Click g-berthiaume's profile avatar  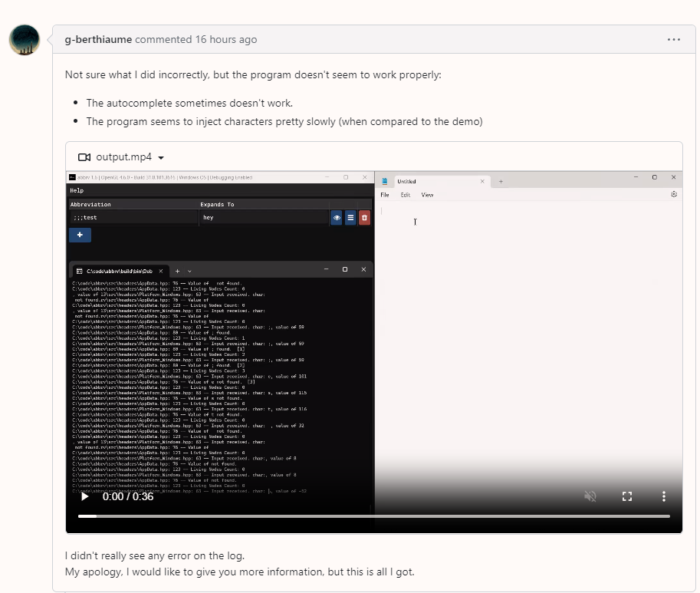point(25,39)
